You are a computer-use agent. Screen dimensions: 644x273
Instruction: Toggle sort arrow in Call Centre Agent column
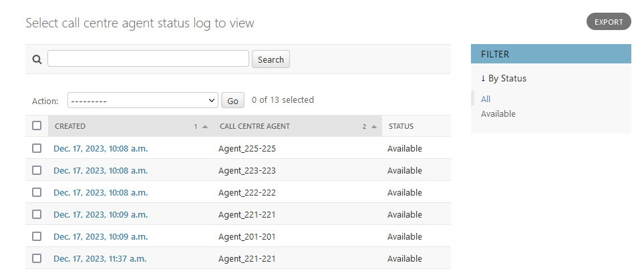(373, 126)
